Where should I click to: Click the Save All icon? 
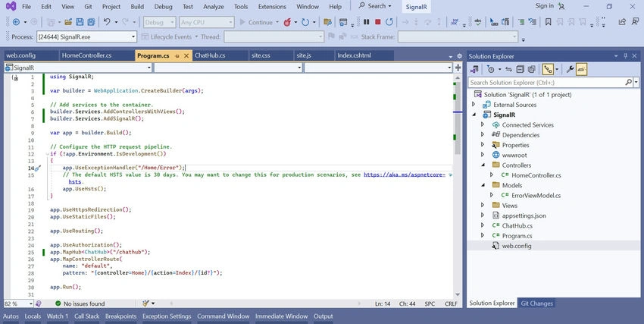[x=91, y=22]
